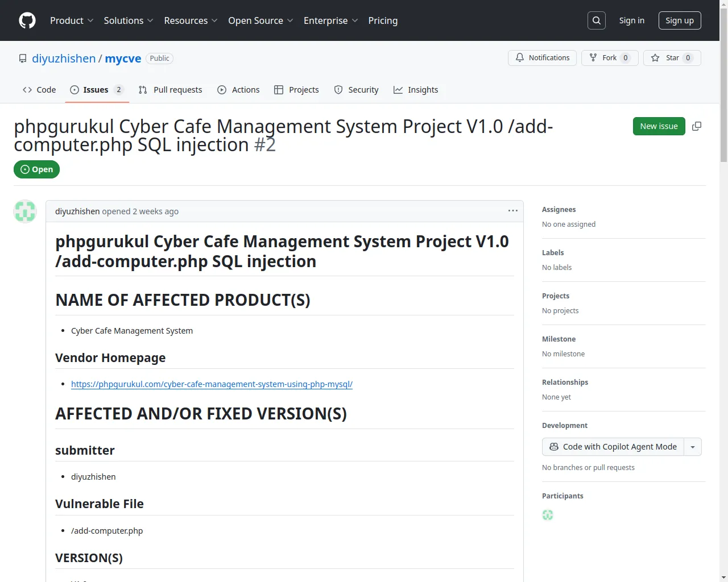Open the mycve repository link
This screenshot has width=728, height=582.
[123, 59]
